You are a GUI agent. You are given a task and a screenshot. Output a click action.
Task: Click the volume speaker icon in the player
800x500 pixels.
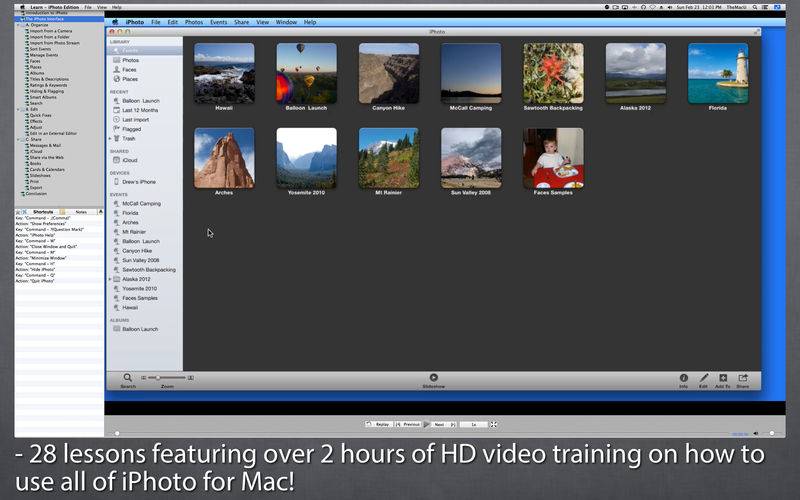pos(756,433)
